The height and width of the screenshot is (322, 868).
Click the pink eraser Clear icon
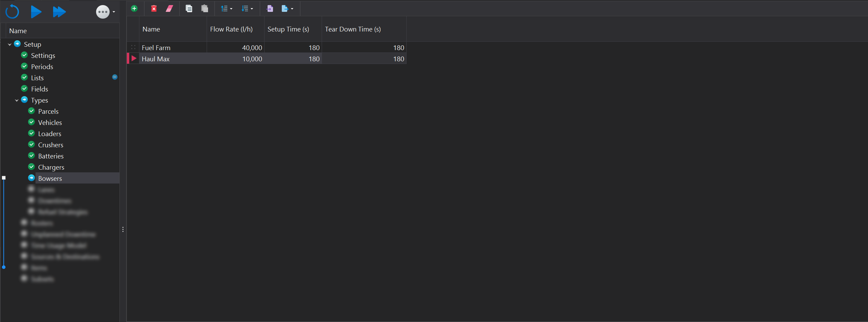[169, 8]
